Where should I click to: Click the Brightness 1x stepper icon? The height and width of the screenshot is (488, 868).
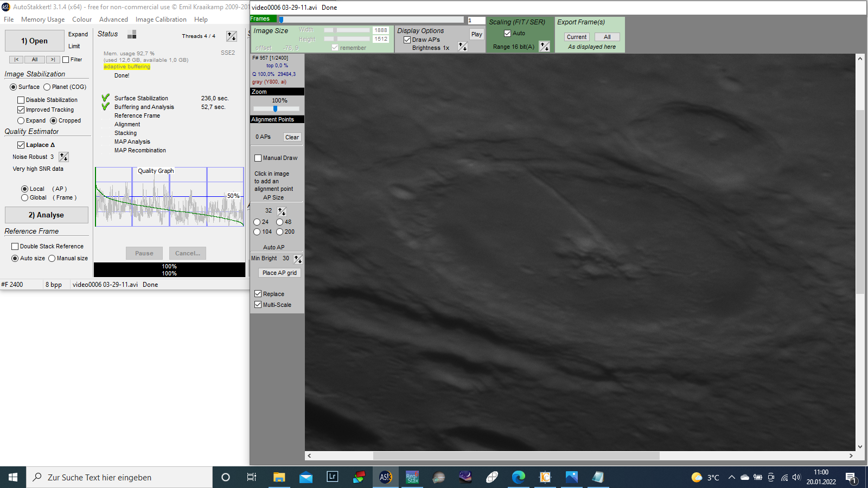(462, 47)
